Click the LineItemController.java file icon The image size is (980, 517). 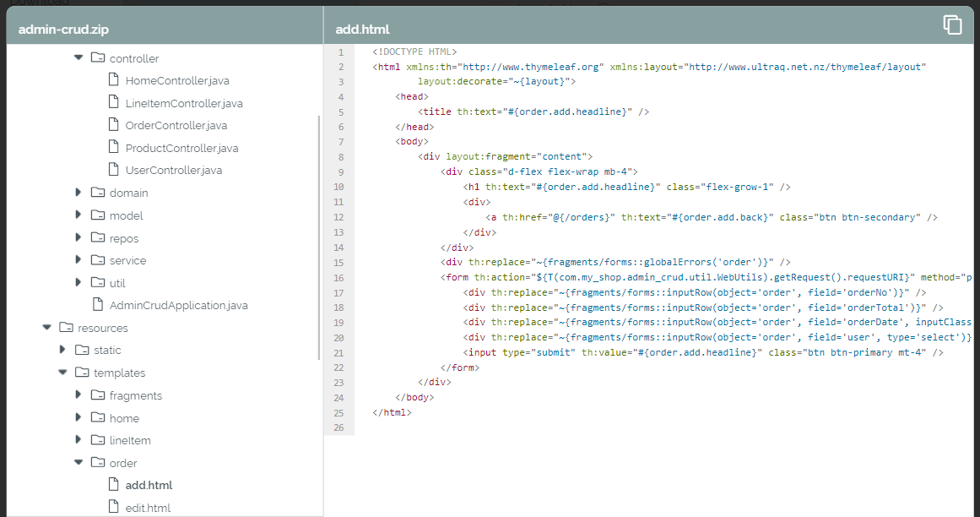(x=113, y=102)
